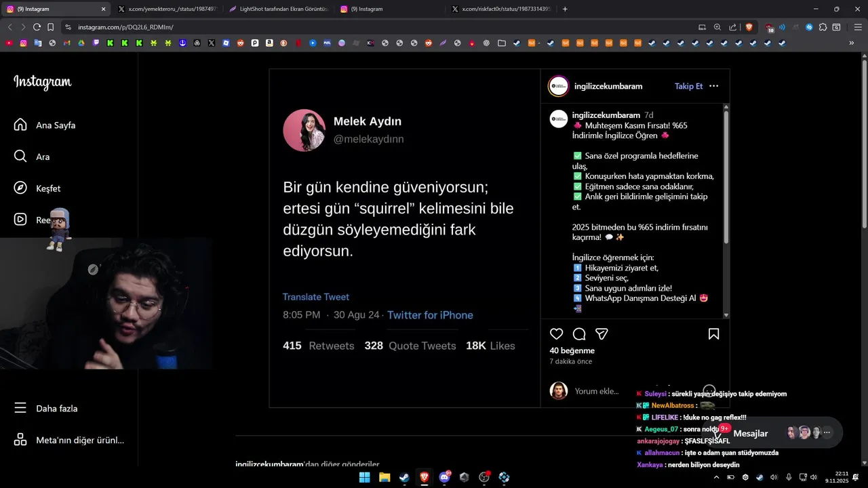Open the X bookmark in bookmarks bar
The image size is (868, 488).
click(212, 43)
